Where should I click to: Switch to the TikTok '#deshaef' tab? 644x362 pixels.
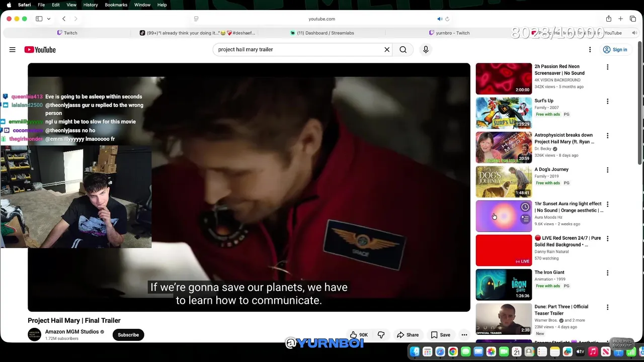(x=197, y=33)
